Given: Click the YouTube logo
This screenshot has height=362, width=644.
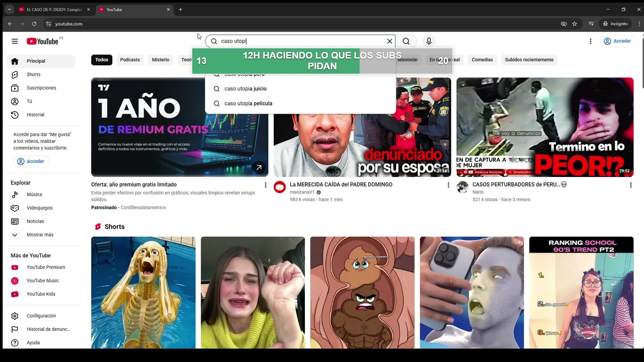Looking at the screenshot, I should (x=43, y=41).
